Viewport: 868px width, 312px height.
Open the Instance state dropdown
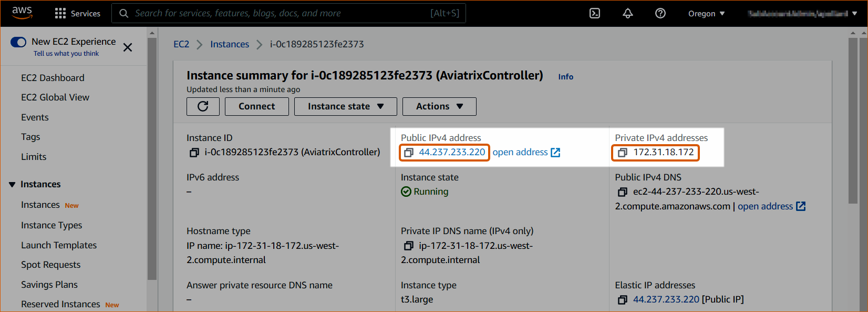346,106
